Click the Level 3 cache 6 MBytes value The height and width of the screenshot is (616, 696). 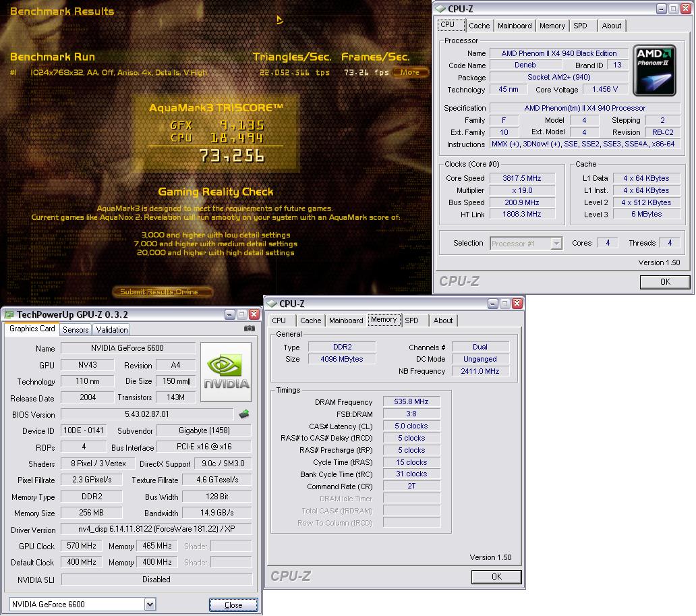click(646, 214)
